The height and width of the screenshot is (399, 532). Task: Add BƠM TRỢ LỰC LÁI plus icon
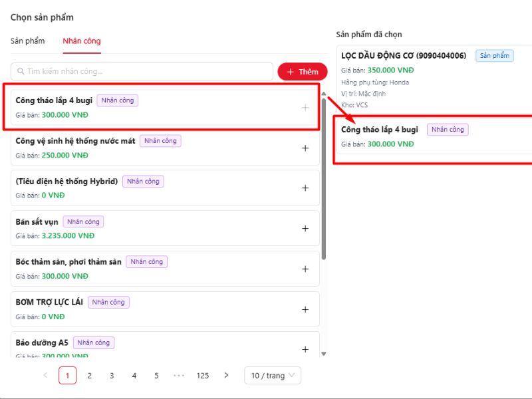pos(305,309)
